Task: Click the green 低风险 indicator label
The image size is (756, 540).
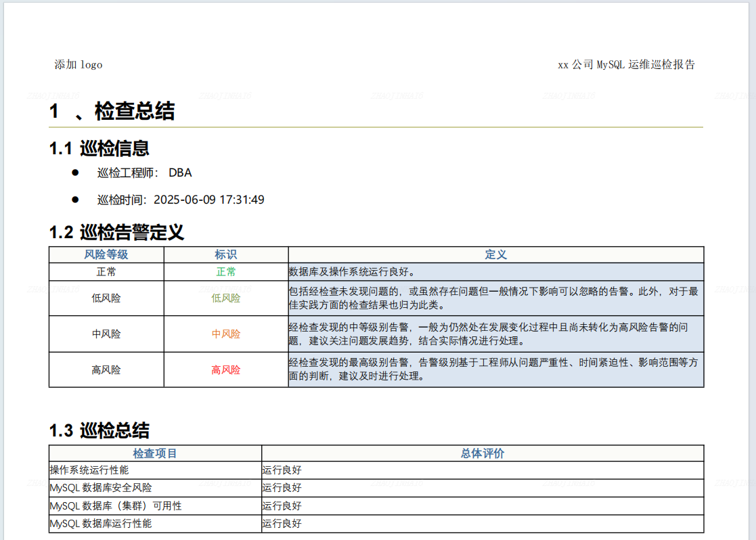Action: point(225,298)
